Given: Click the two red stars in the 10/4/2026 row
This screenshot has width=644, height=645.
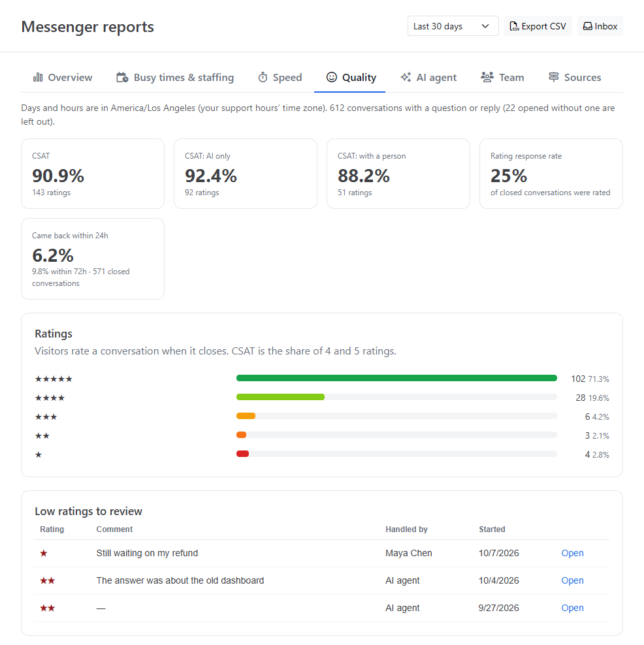Looking at the screenshot, I should tap(47, 580).
